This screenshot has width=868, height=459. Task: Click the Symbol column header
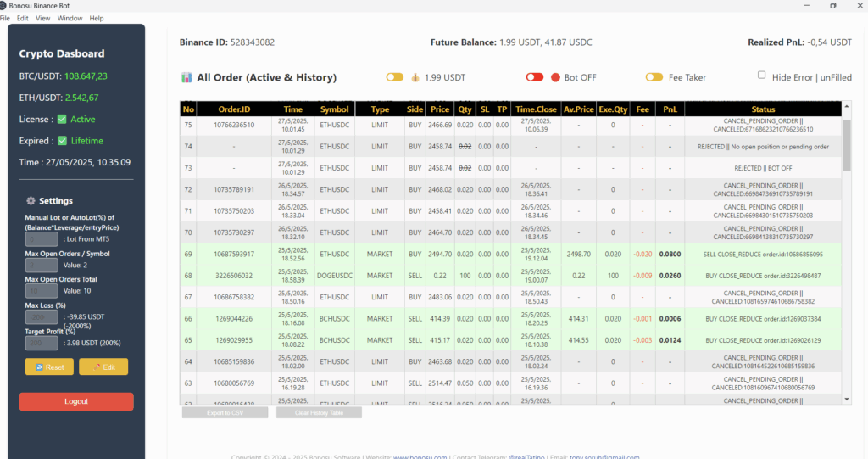point(334,109)
